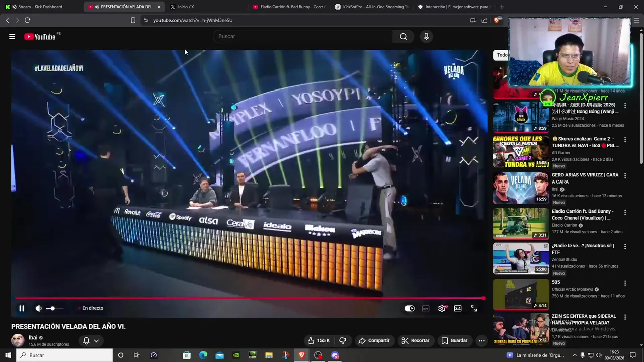
Task: Go back in browser history
Action: point(7,20)
